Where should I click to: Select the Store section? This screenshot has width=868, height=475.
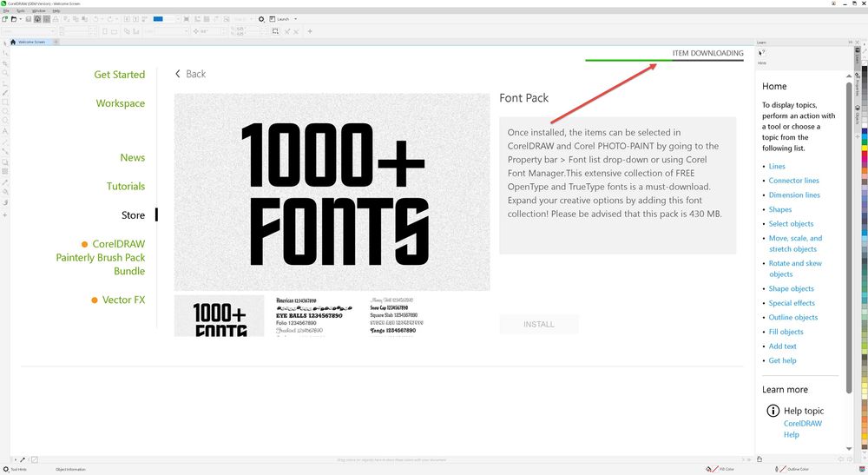pyautogui.click(x=134, y=214)
